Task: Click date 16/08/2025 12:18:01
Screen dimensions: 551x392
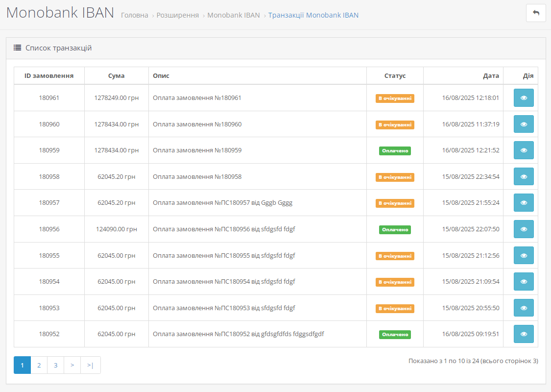Action: 471,98
